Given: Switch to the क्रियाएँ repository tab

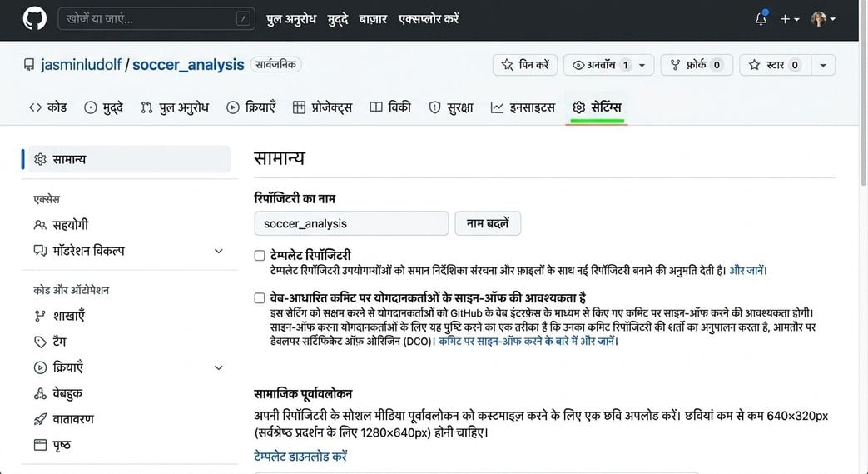Looking at the screenshot, I should pos(250,107).
